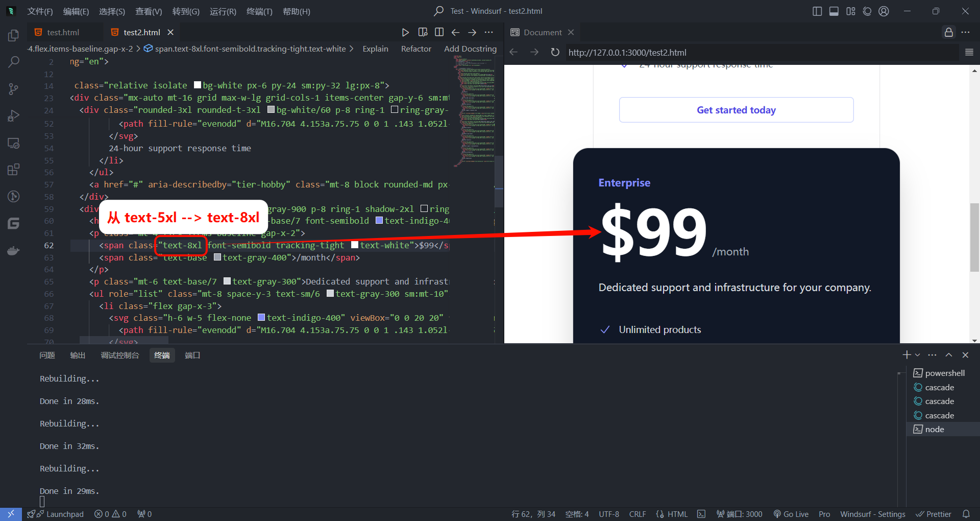The image size is (980, 521).
Task: Open the Extensions view
Action: pos(14,170)
